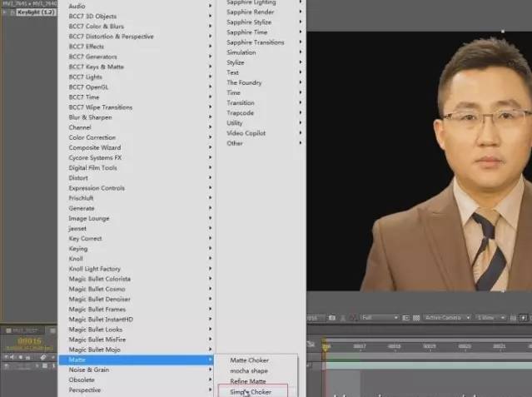Click the composition preview of the presenter
This screenshot has height=397, width=532.
(420, 161)
